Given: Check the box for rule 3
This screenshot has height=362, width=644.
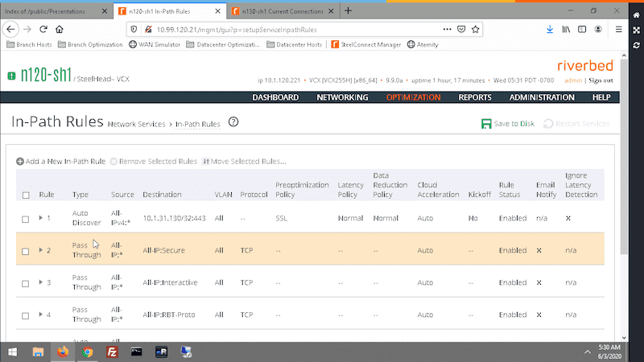Looking at the screenshot, I should [26, 283].
